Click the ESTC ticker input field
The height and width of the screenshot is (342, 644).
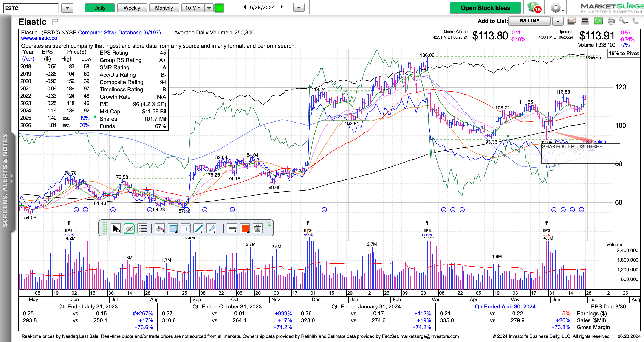coord(31,8)
